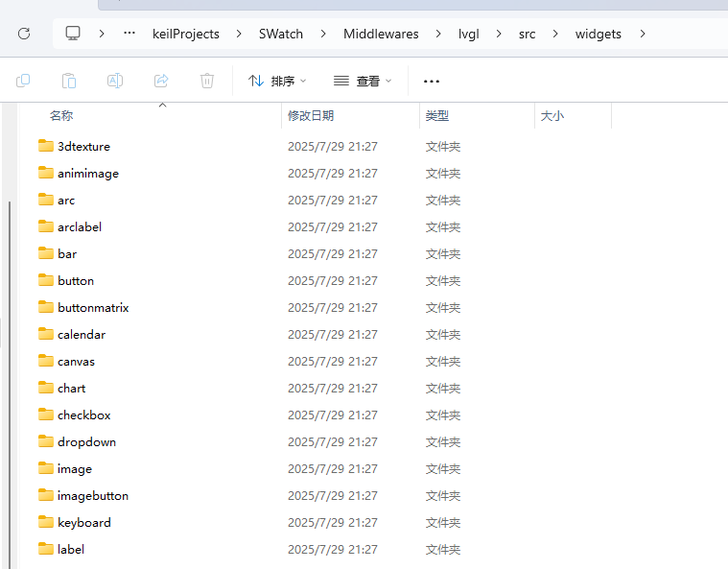The height and width of the screenshot is (569, 728).
Task: Open the 查看 (View) dropdown
Action: click(x=363, y=82)
